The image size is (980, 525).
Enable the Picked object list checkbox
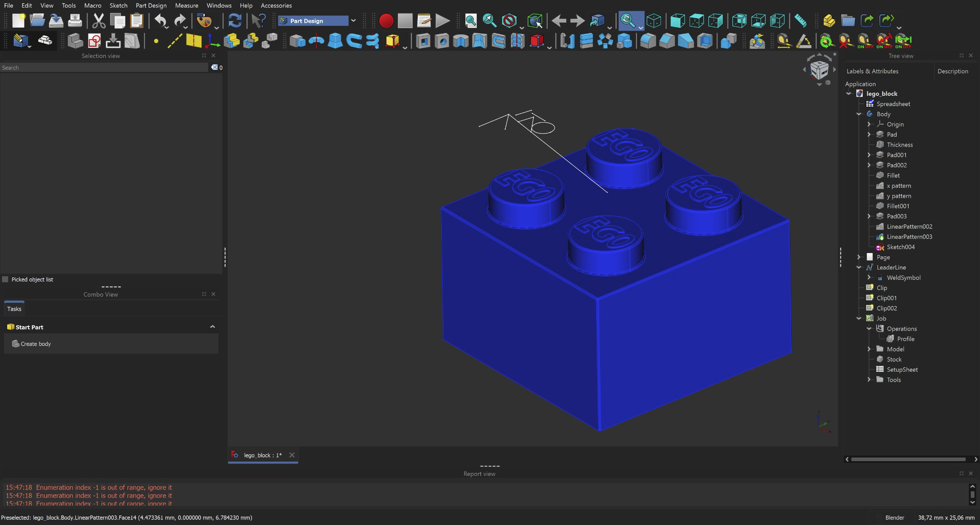[x=5, y=279]
